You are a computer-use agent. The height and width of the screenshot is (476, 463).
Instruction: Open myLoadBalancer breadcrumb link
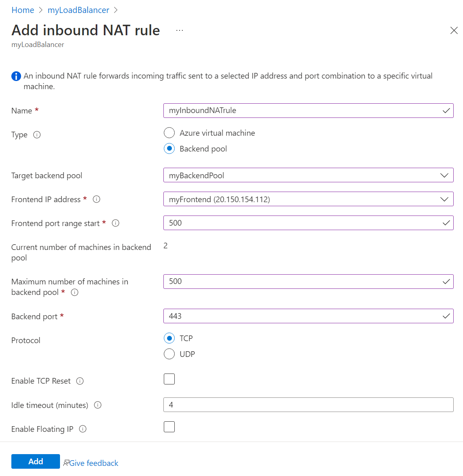tap(78, 10)
